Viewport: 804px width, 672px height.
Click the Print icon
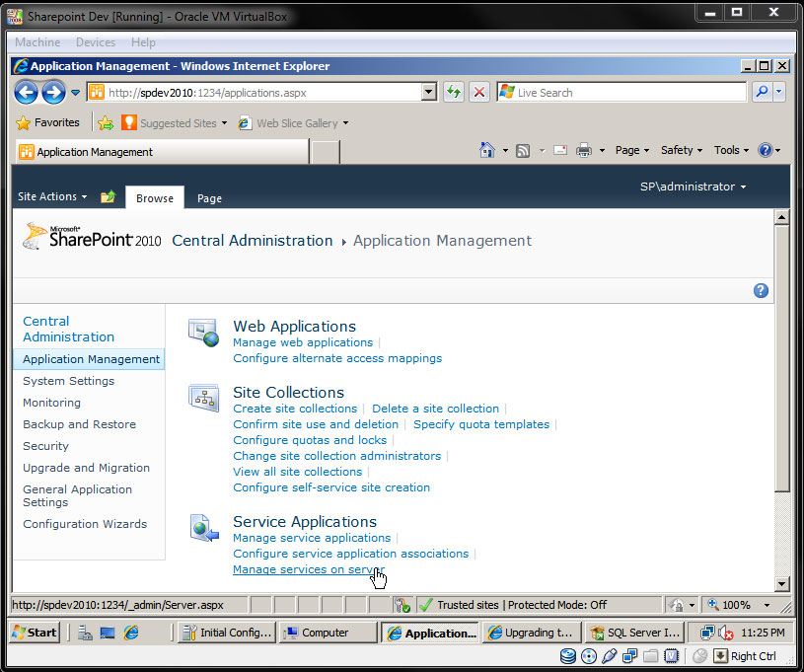tap(583, 150)
